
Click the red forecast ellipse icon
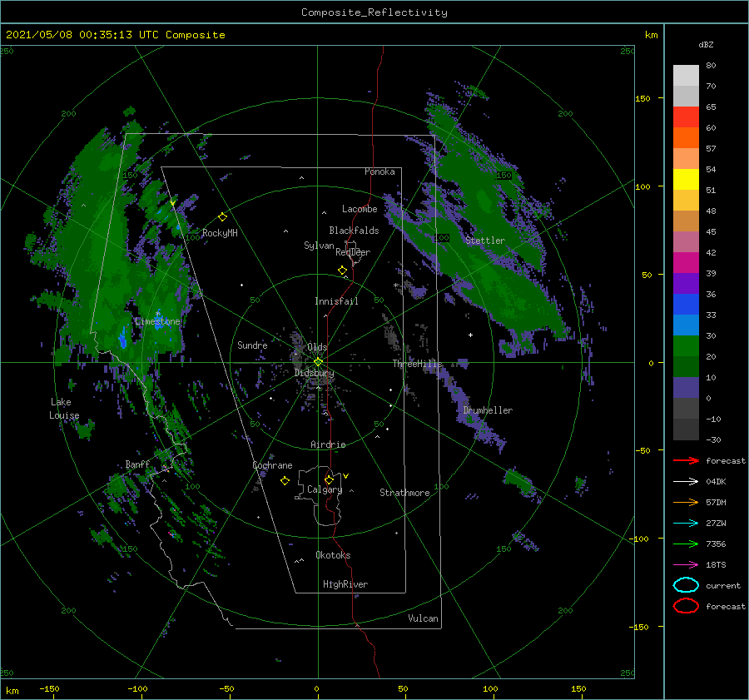point(686,606)
